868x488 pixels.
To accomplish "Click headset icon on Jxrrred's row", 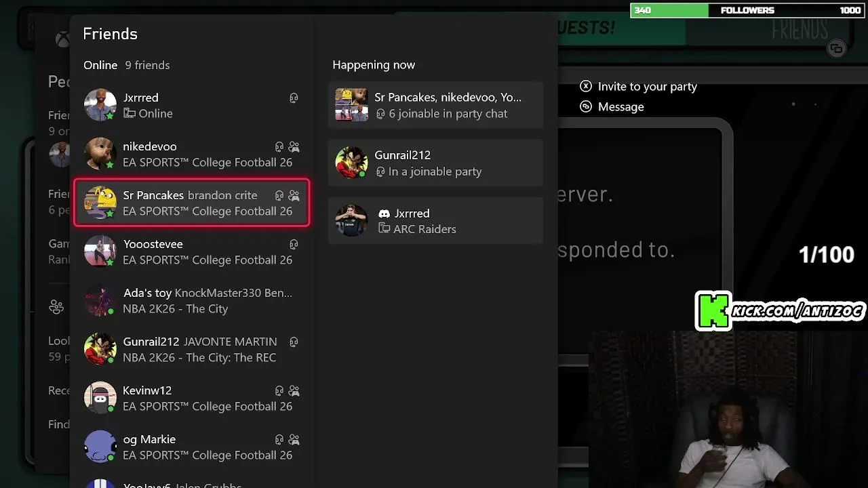I will (x=294, y=98).
